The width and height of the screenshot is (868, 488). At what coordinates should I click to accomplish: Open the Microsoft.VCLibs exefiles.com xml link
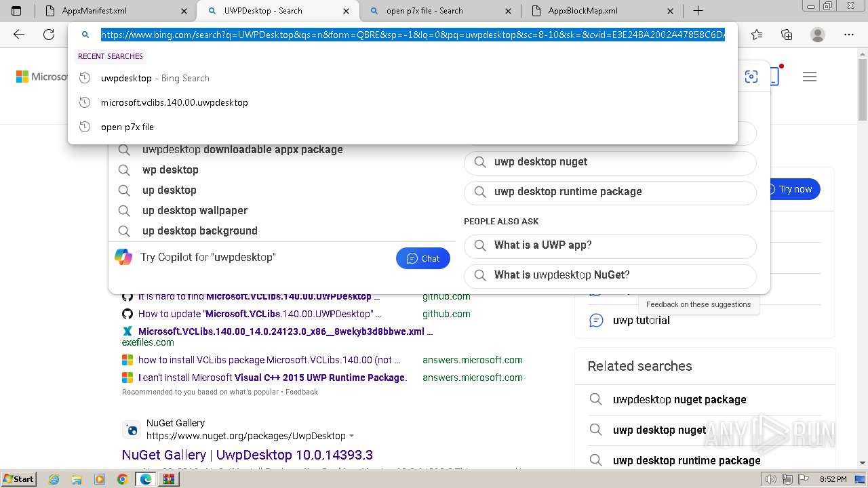coord(285,331)
